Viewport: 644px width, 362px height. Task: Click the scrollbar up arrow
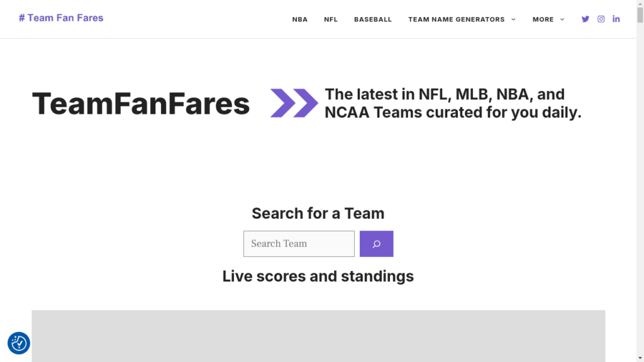click(640, 5)
